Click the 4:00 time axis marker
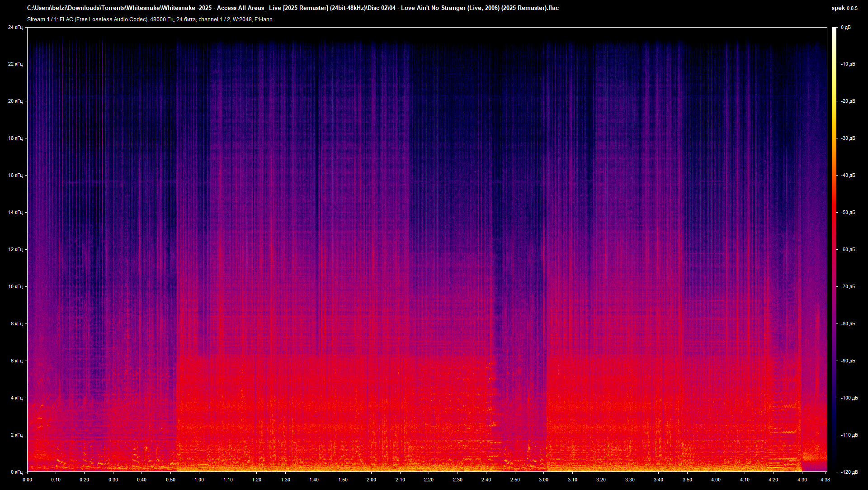The height and width of the screenshot is (490, 868). click(716, 480)
